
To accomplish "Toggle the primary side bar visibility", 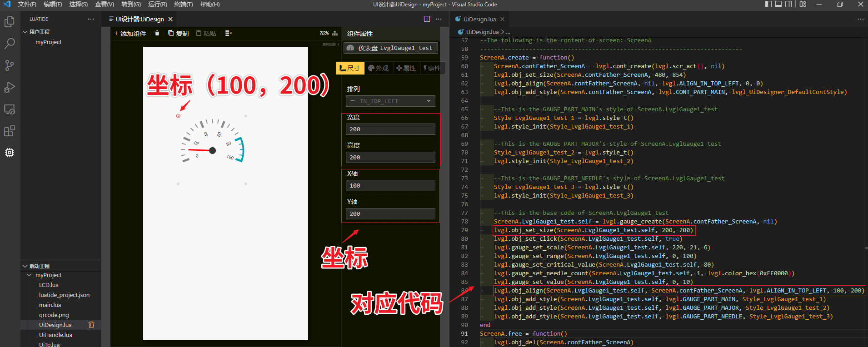I will [768, 4].
